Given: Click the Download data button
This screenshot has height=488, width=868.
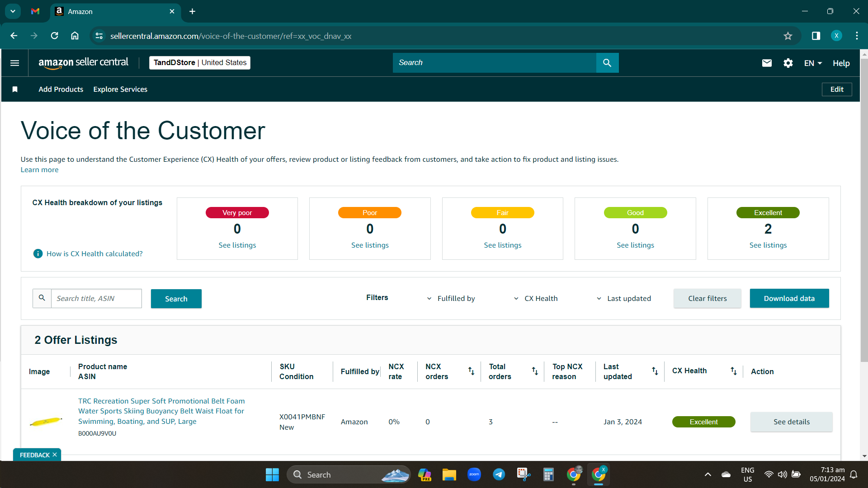Looking at the screenshot, I should coord(789,298).
